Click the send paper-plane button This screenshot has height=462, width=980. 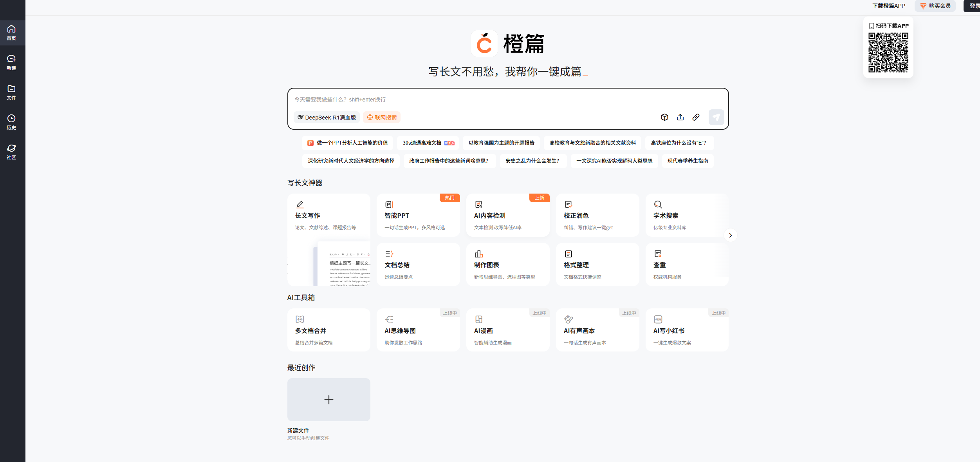coord(716,117)
